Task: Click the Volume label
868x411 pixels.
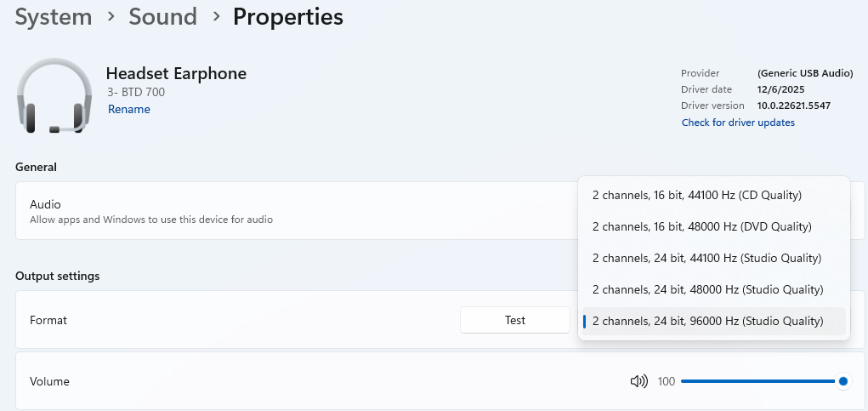Action: [49, 381]
